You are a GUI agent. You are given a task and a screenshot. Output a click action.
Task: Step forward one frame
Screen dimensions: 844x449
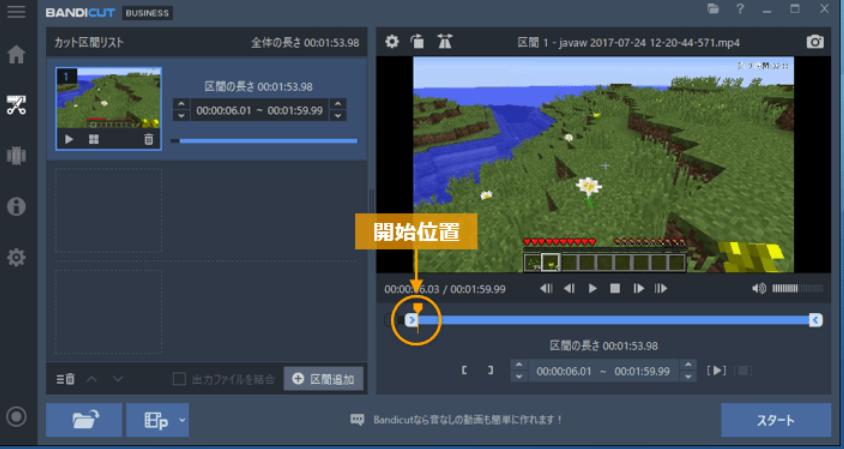[638, 289]
